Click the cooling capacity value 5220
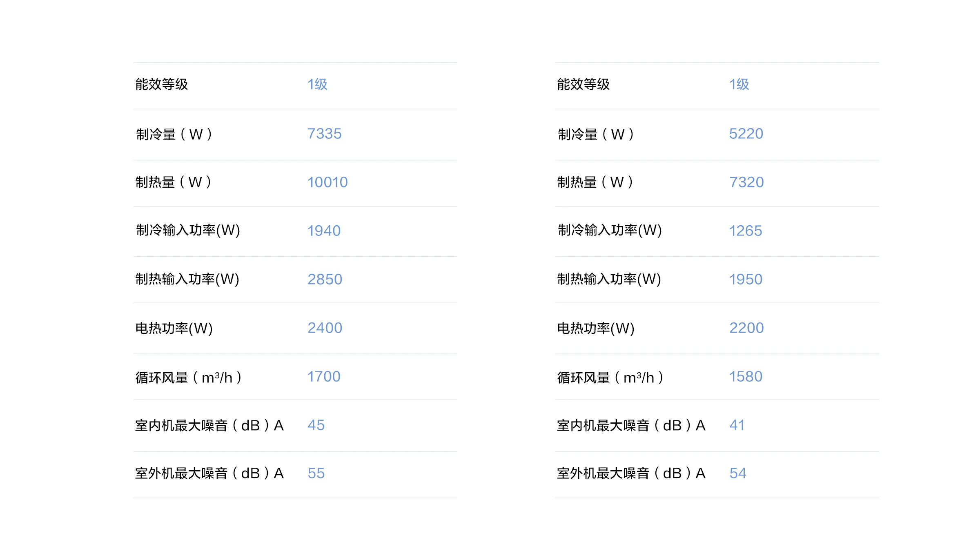 point(746,133)
